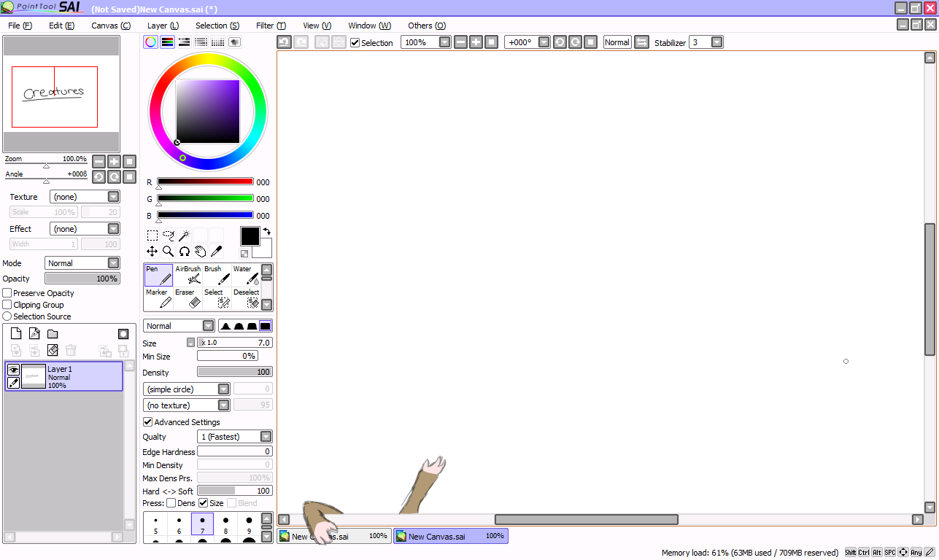The width and height of the screenshot is (939, 560).
Task: Select the AirBrush tool
Action: click(x=188, y=275)
